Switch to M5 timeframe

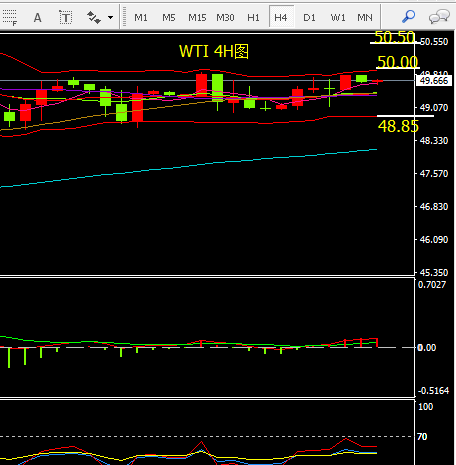pyautogui.click(x=169, y=17)
